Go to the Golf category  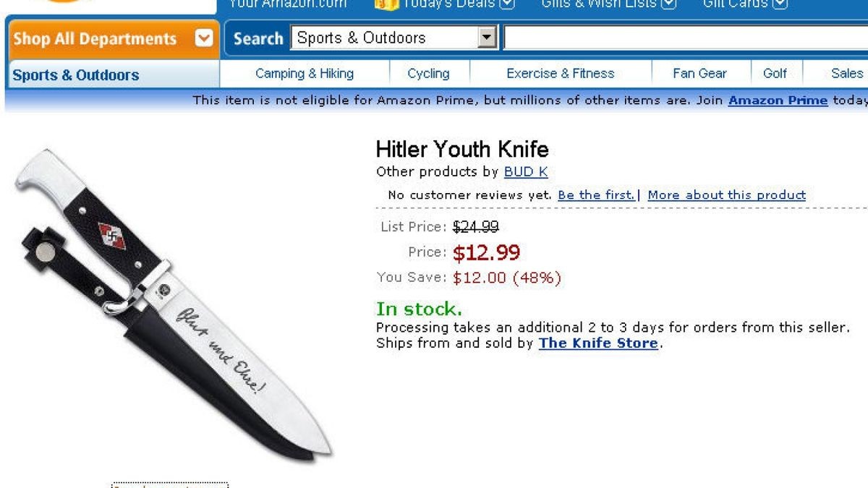pos(775,73)
